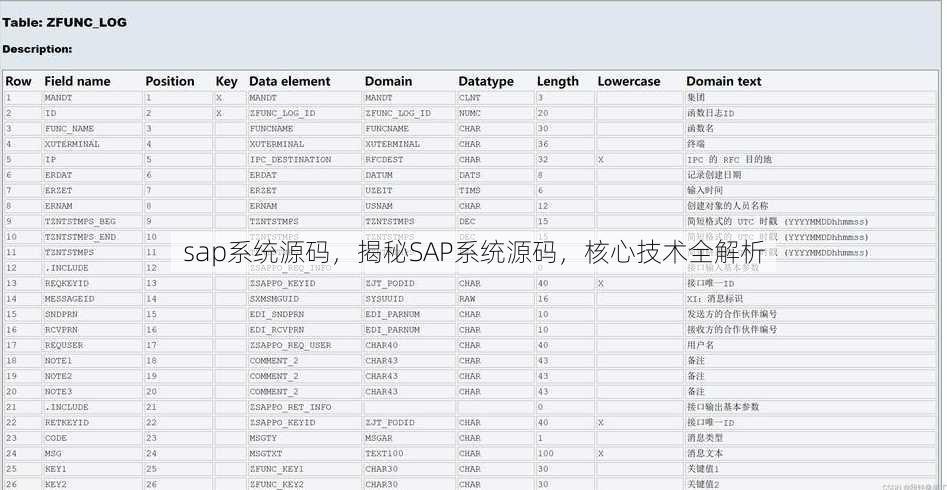
Task: Click the length value '36' in XUTERMINAL row
Action: 543,144
